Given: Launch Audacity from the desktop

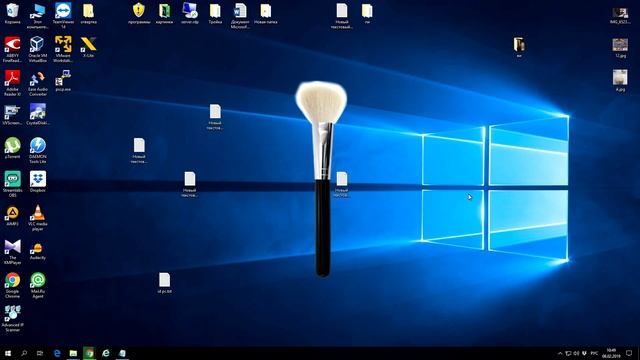Looking at the screenshot, I should coord(38,249).
